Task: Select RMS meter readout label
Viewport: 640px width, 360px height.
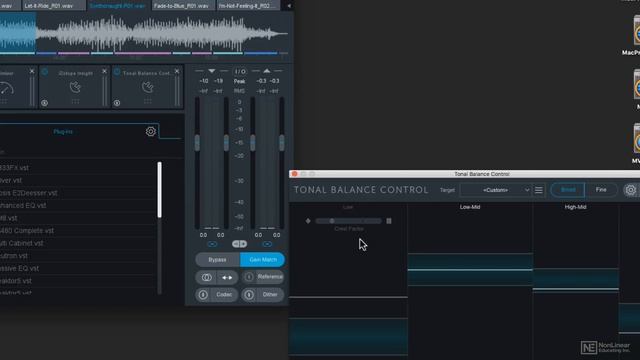Action: pyautogui.click(x=240, y=91)
